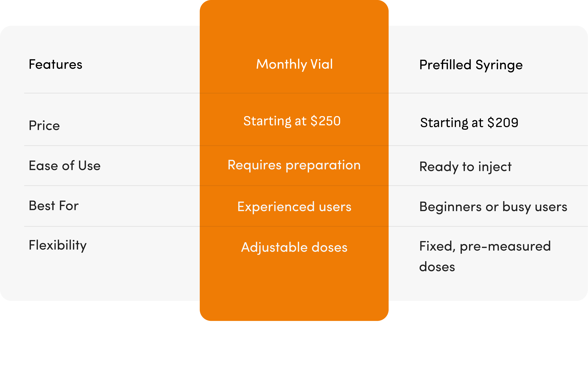Select the Ready to inject cell
This screenshot has height=373, width=588.
pos(465,167)
